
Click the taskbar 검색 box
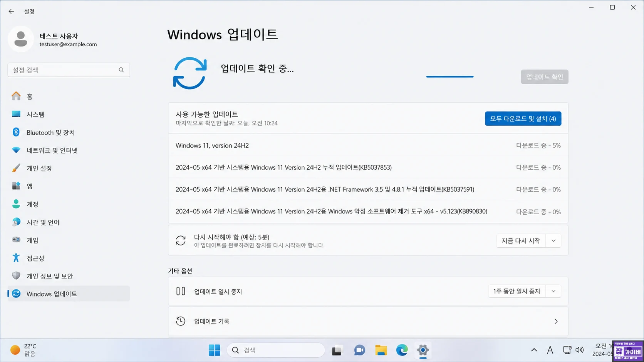click(x=276, y=350)
